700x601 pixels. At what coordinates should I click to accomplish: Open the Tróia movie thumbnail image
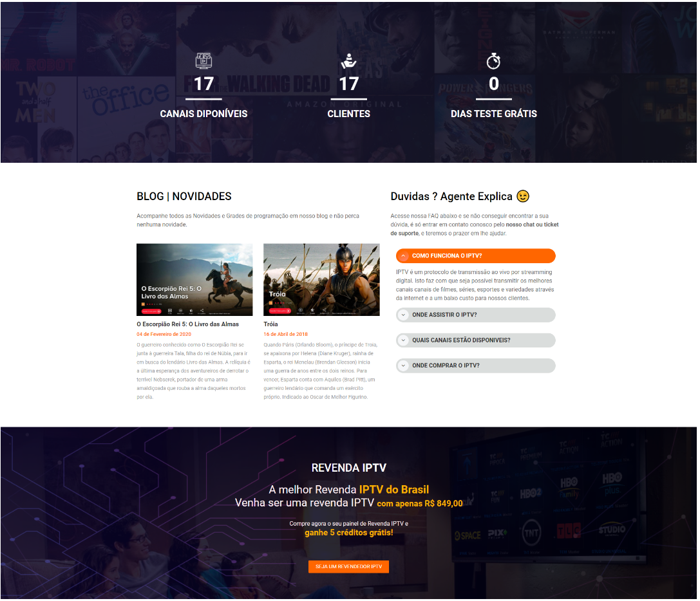coord(321,280)
